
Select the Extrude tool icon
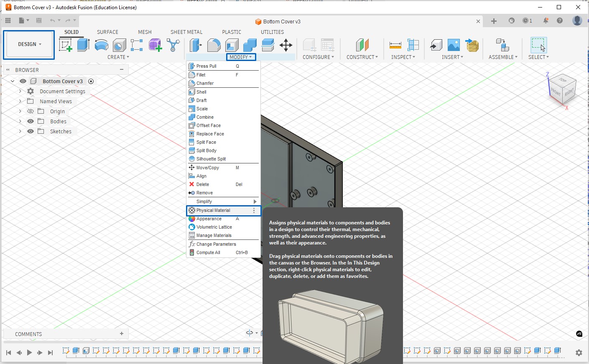pyautogui.click(x=83, y=45)
